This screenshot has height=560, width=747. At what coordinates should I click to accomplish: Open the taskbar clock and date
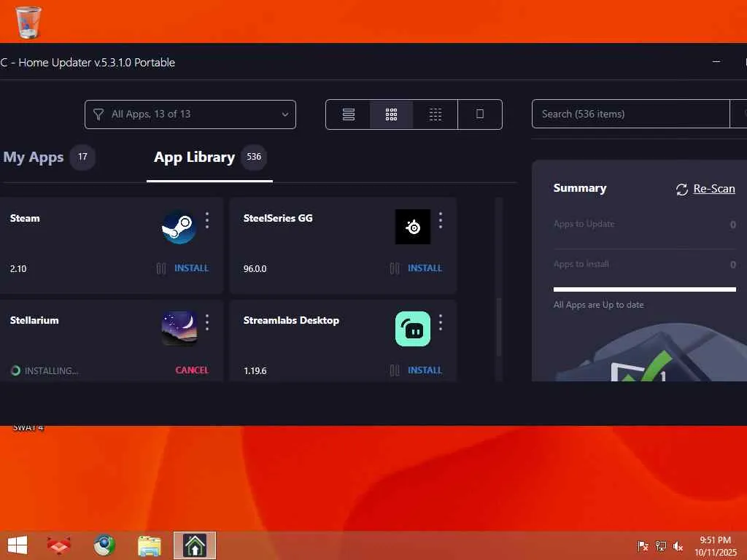pyautogui.click(x=715, y=545)
